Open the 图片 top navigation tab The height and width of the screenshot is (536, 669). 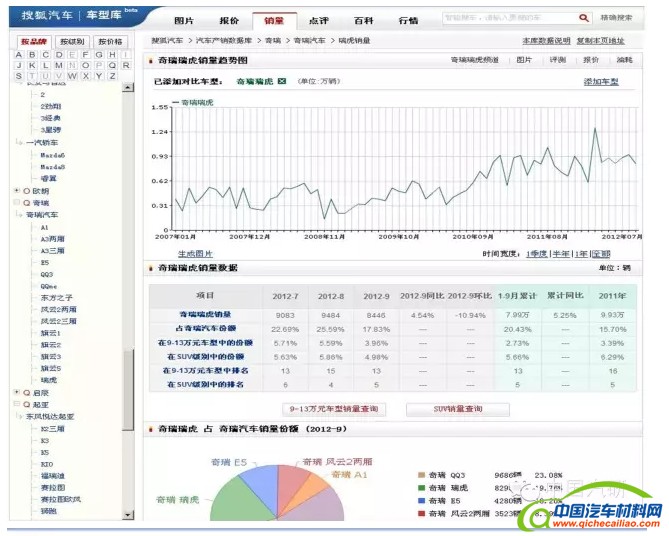coord(184,20)
